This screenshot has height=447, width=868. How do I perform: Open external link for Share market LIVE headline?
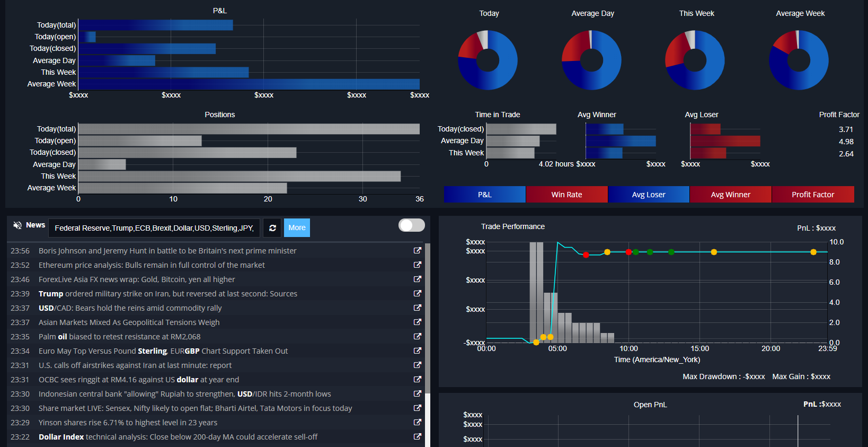(x=418, y=408)
